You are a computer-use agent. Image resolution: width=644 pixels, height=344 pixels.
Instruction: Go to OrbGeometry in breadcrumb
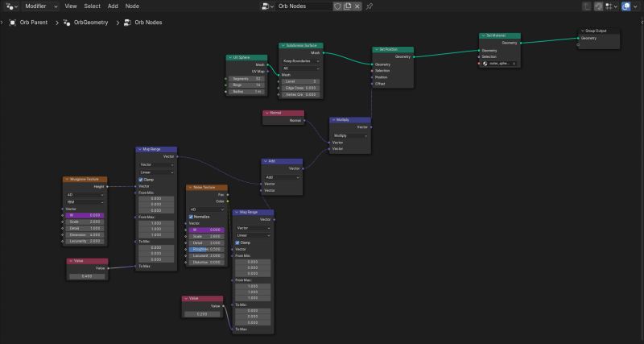tap(91, 23)
